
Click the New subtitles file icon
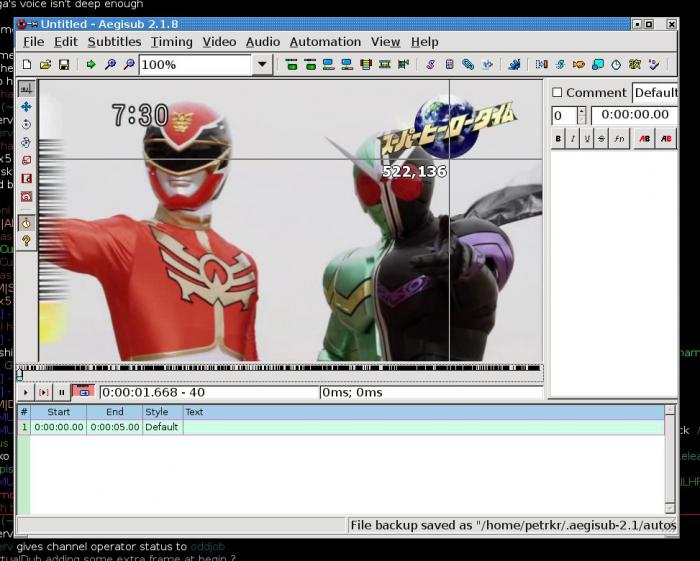27,65
